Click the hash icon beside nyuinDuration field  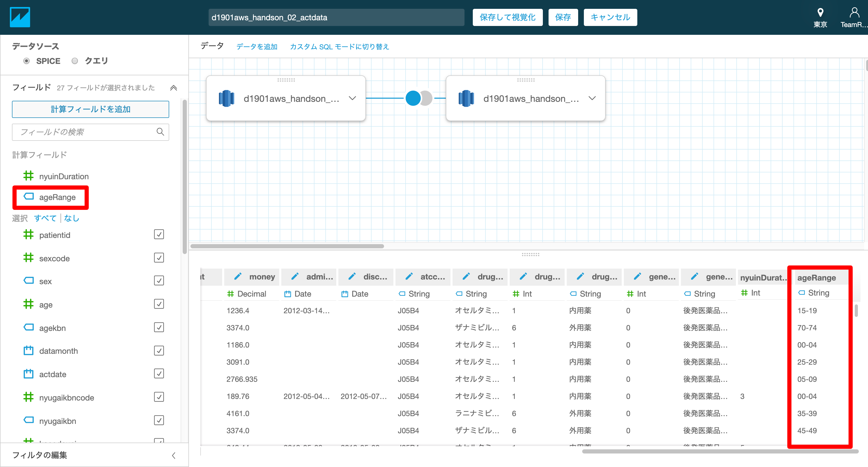28,176
